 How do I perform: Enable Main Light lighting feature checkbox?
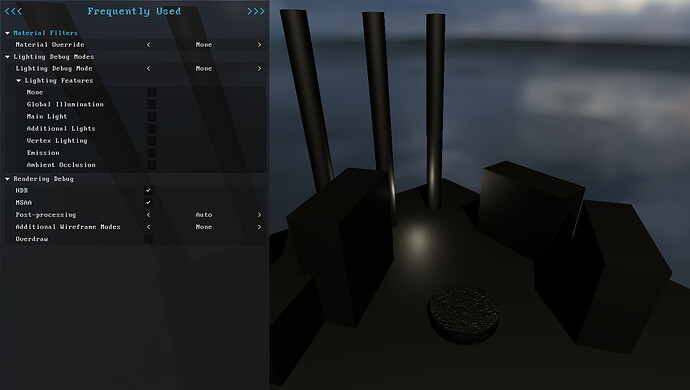tap(152, 116)
